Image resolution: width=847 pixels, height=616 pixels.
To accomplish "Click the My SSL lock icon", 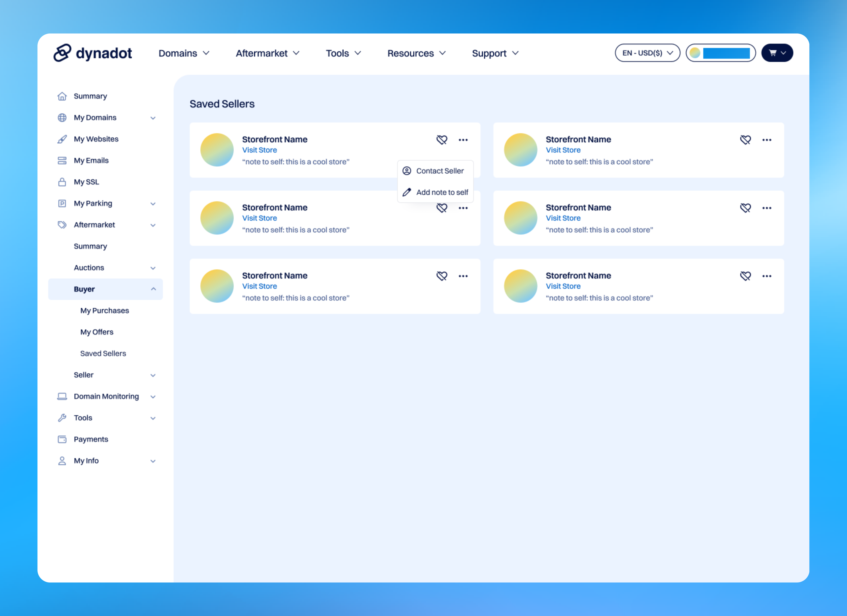I will pos(62,182).
